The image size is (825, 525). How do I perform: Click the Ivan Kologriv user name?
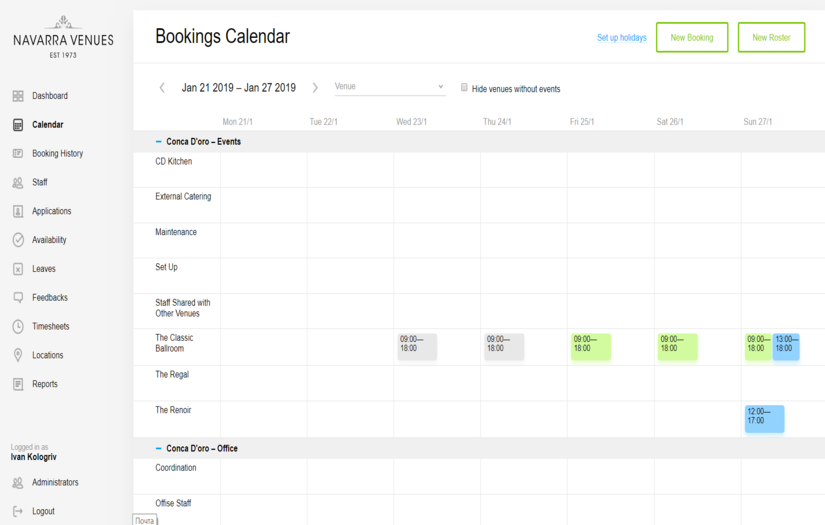pyautogui.click(x=34, y=457)
